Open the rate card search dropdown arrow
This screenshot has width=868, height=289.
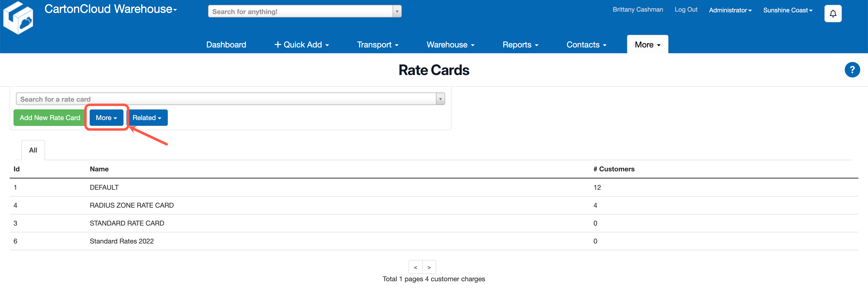tap(440, 99)
